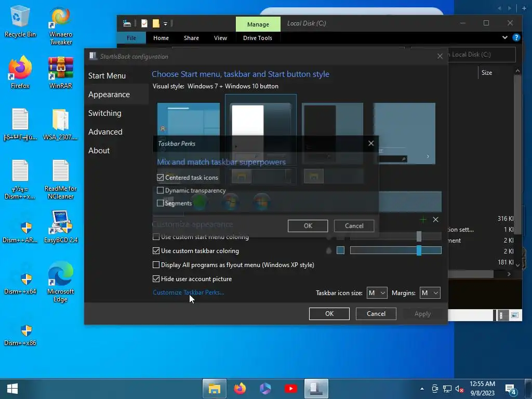This screenshot has height=399, width=532.
Task: Open YouTube app on taskbar
Action: (291, 389)
